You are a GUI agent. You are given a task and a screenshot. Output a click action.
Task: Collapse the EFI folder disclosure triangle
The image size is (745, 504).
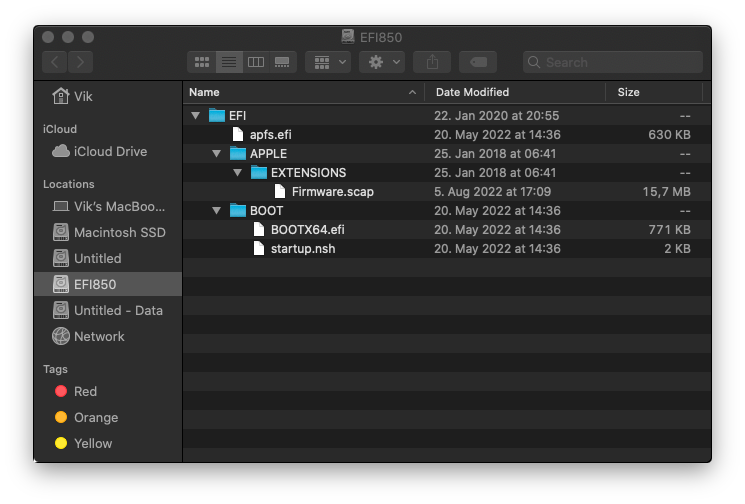(x=195, y=115)
